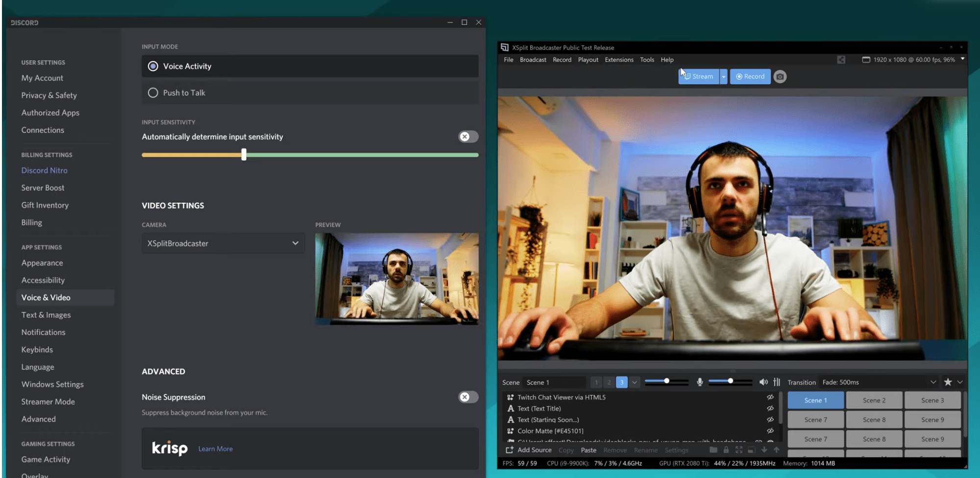Open the Broadcast menu in XSplit
This screenshot has width=980, height=478.
point(533,60)
